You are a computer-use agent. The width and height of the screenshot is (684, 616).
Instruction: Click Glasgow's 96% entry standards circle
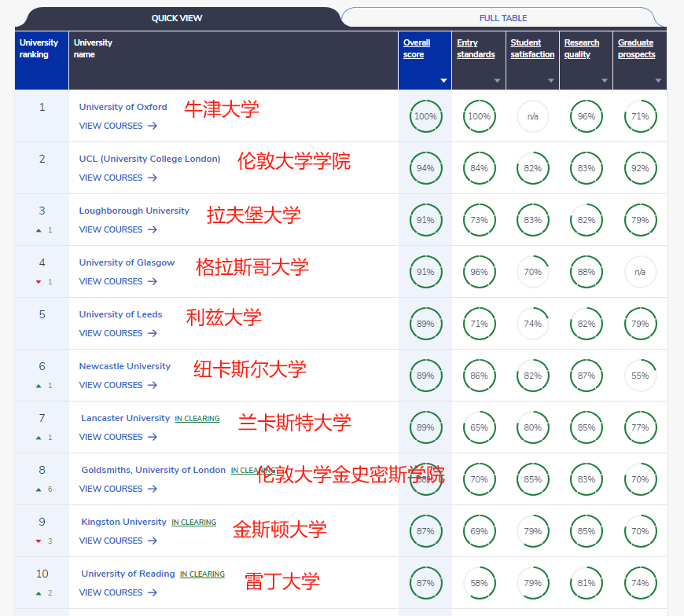(479, 272)
